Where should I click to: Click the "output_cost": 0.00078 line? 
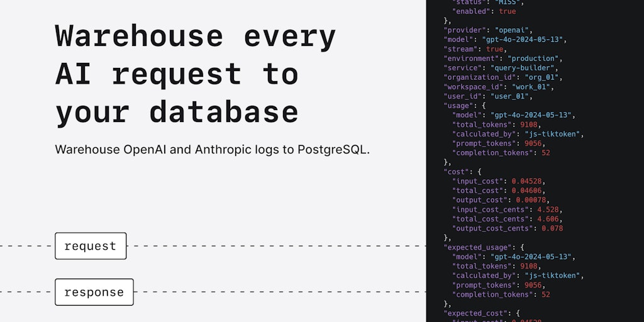(x=501, y=200)
